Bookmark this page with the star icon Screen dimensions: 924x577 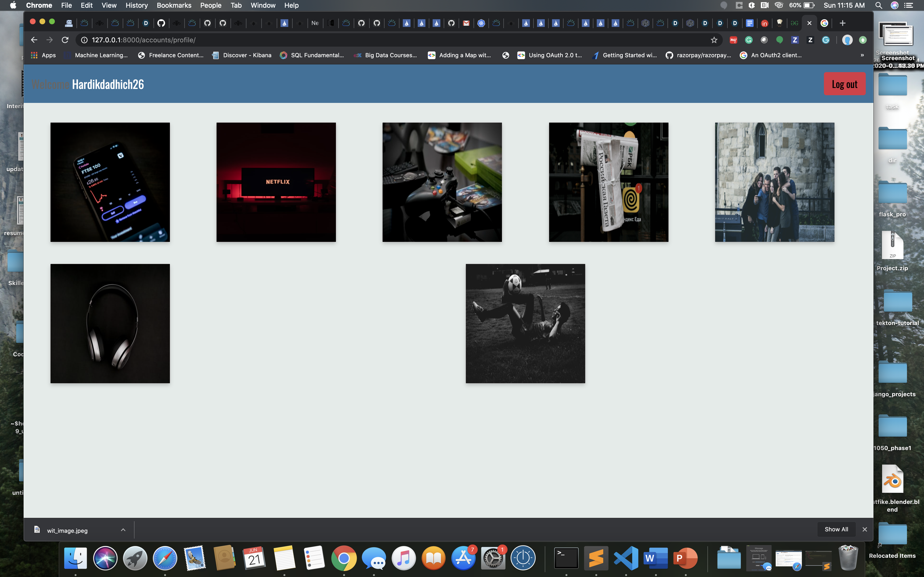714,40
